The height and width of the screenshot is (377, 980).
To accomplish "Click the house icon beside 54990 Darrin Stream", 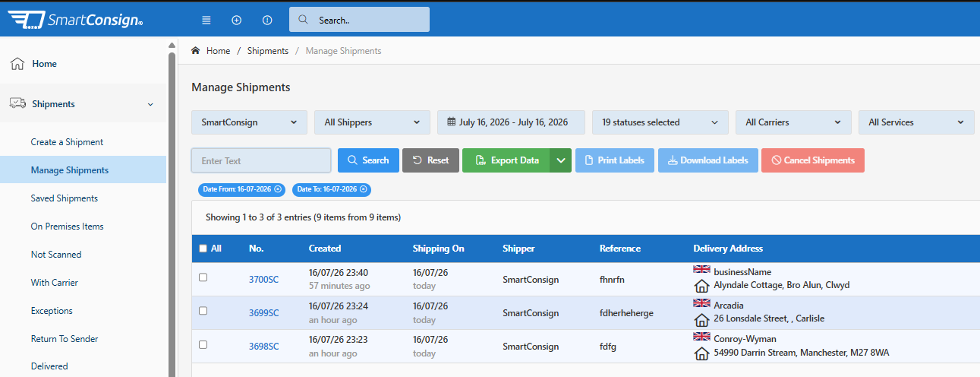I will click(x=702, y=353).
